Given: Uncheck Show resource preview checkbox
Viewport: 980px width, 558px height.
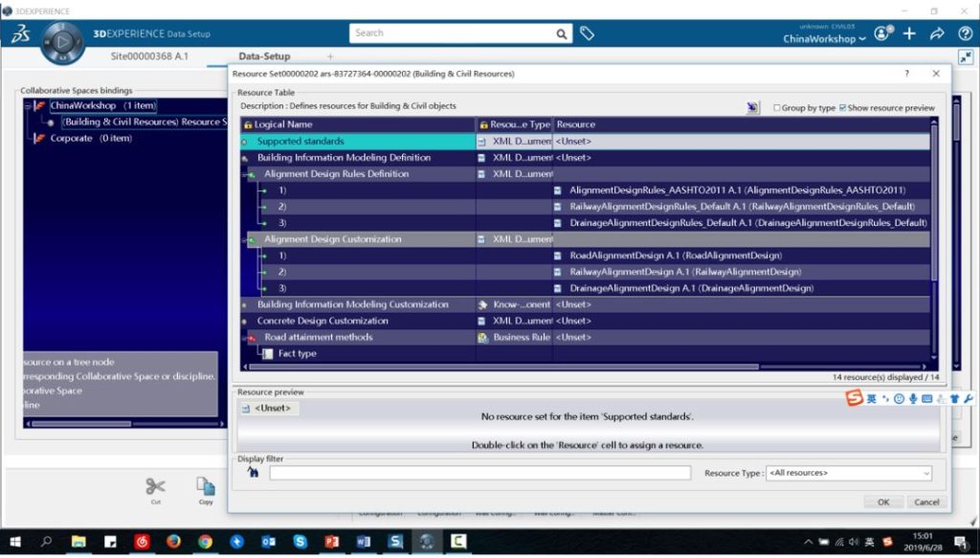Looking at the screenshot, I should (x=842, y=108).
